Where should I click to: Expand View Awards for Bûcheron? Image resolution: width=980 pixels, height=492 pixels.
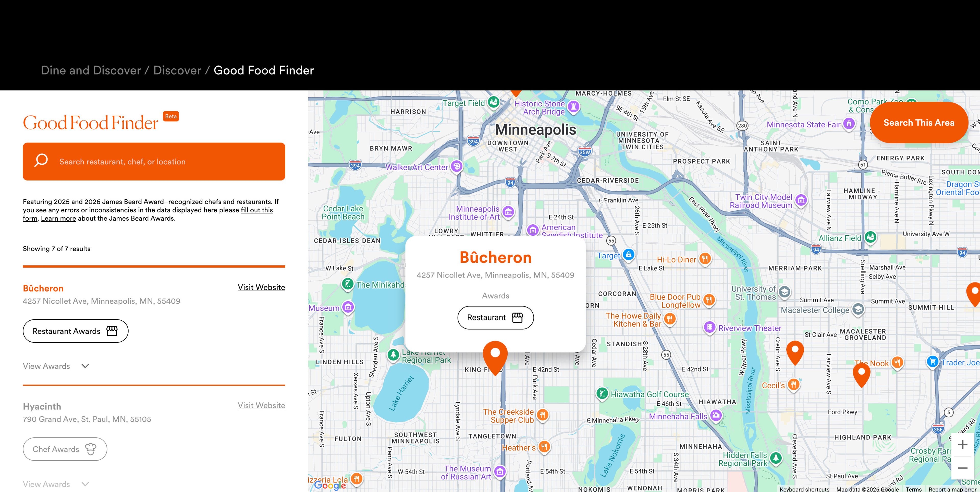coord(56,366)
